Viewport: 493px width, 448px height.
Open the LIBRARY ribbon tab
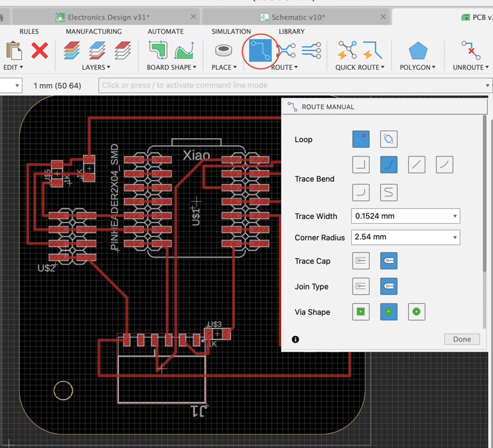coord(291,31)
